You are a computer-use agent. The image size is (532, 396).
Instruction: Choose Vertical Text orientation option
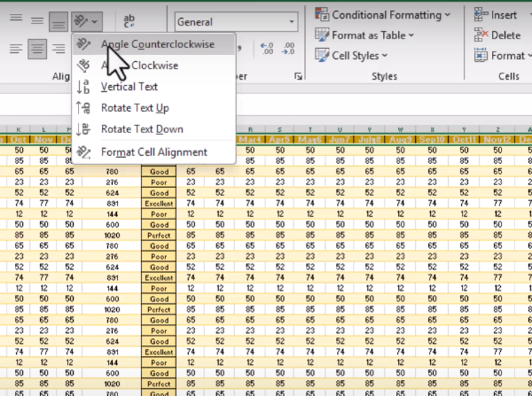coord(129,87)
